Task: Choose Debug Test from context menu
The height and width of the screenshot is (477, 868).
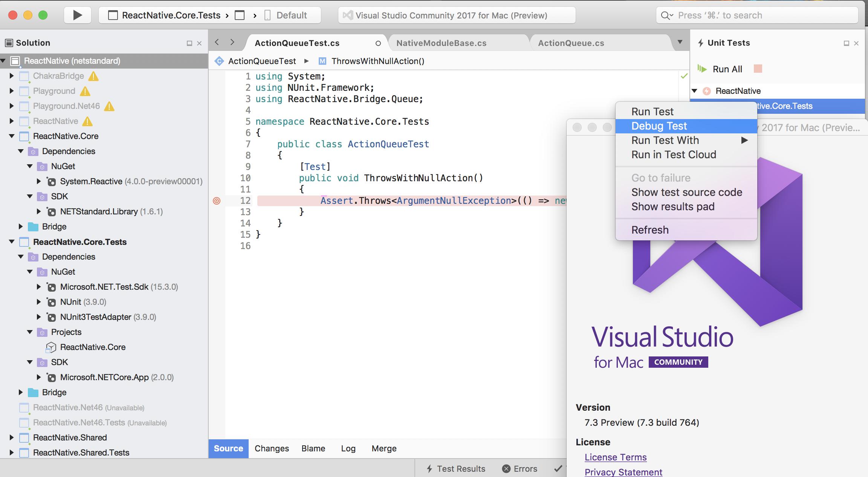Action: click(x=686, y=126)
